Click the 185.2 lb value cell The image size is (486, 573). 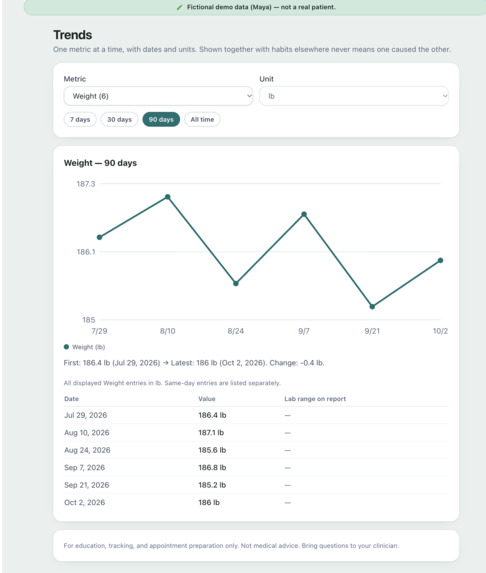(212, 485)
